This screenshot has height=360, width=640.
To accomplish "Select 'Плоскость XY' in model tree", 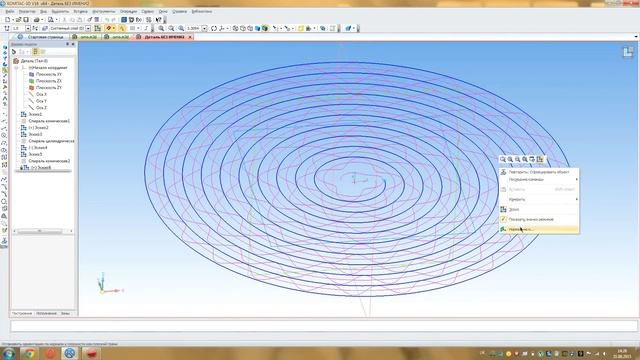I will (49, 74).
